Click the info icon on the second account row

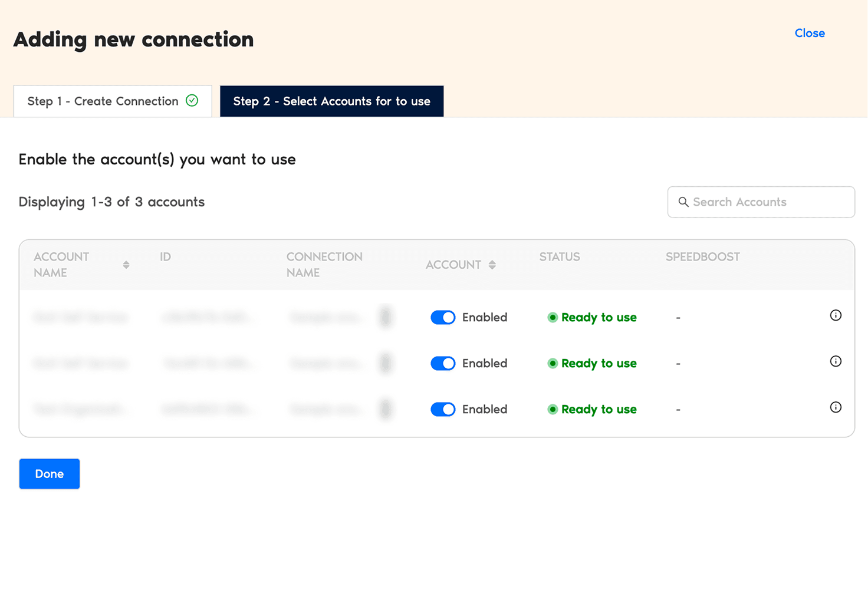[x=836, y=361]
